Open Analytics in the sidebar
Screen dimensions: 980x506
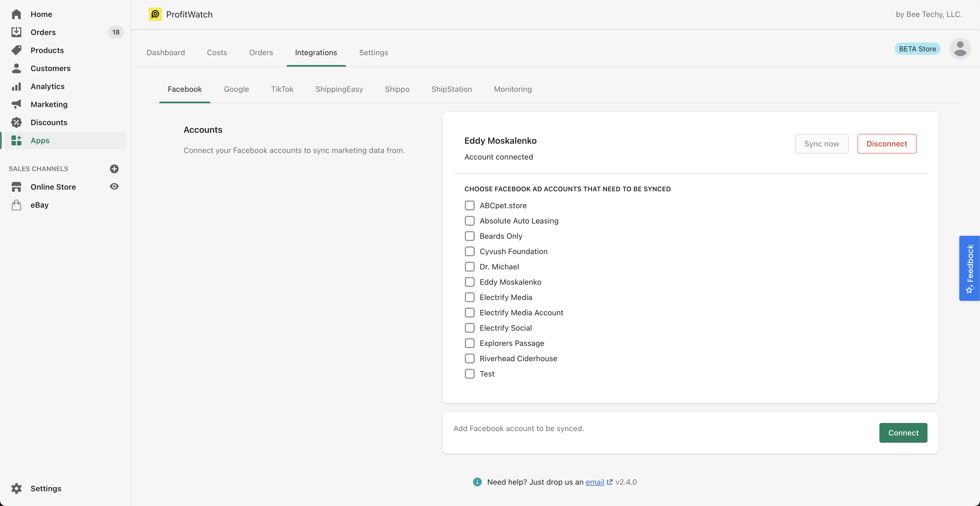(48, 86)
